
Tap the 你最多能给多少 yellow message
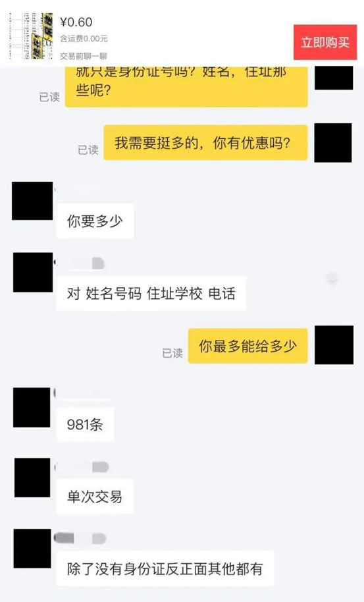tap(247, 346)
